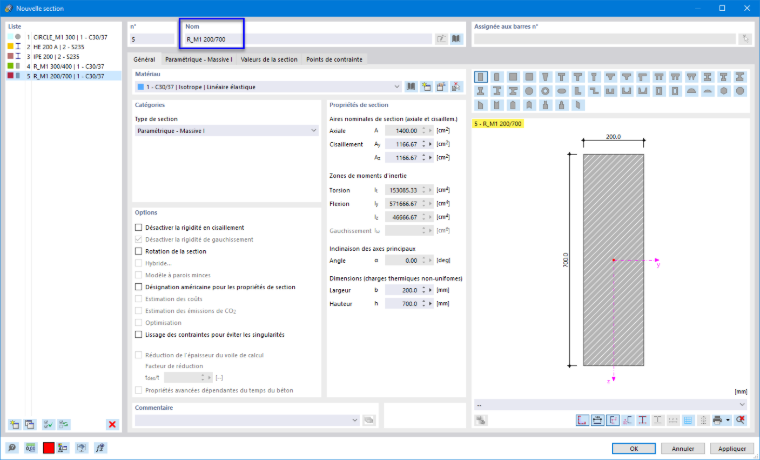Click the delete section red X
760x460 pixels.
click(112, 425)
